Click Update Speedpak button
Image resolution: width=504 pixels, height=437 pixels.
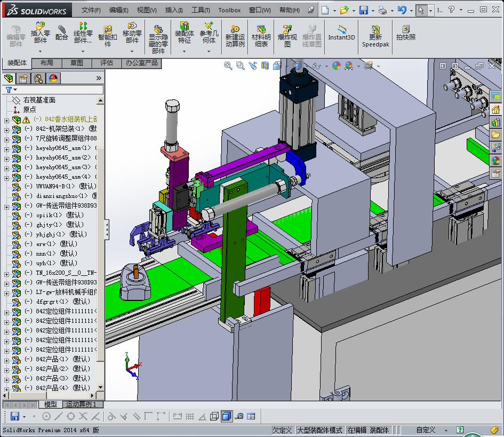pyautogui.click(x=375, y=36)
